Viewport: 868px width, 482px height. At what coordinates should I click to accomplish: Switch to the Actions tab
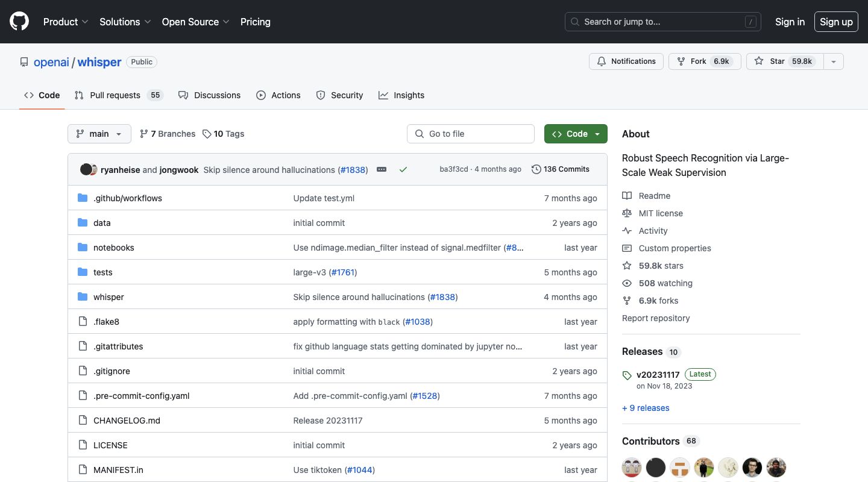click(278, 95)
